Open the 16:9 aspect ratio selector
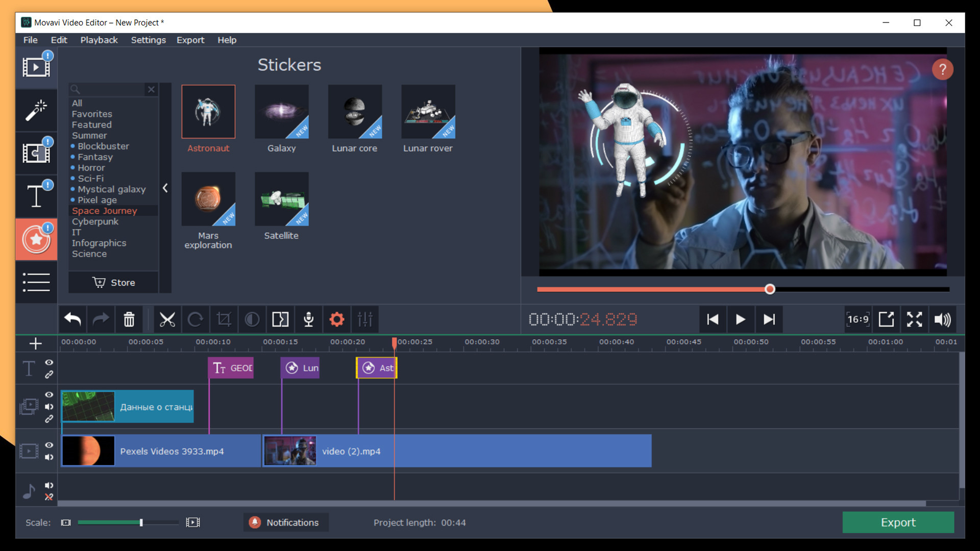 tap(858, 319)
